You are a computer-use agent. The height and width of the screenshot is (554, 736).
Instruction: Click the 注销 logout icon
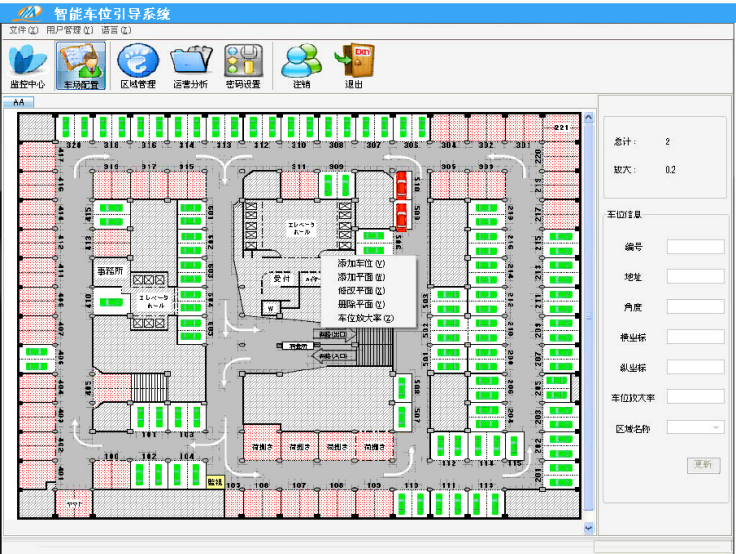coord(301,66)
